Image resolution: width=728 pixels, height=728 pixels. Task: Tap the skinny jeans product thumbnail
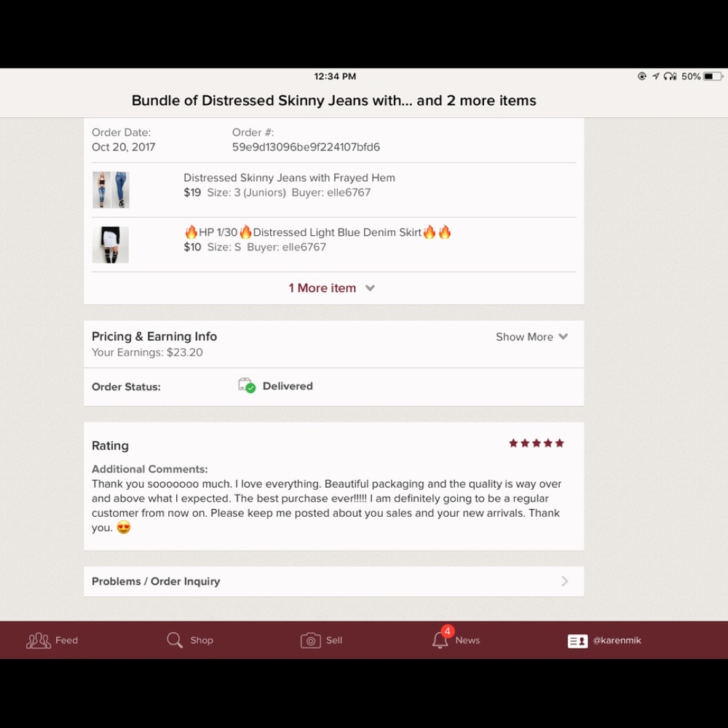[x=111, y=189]
